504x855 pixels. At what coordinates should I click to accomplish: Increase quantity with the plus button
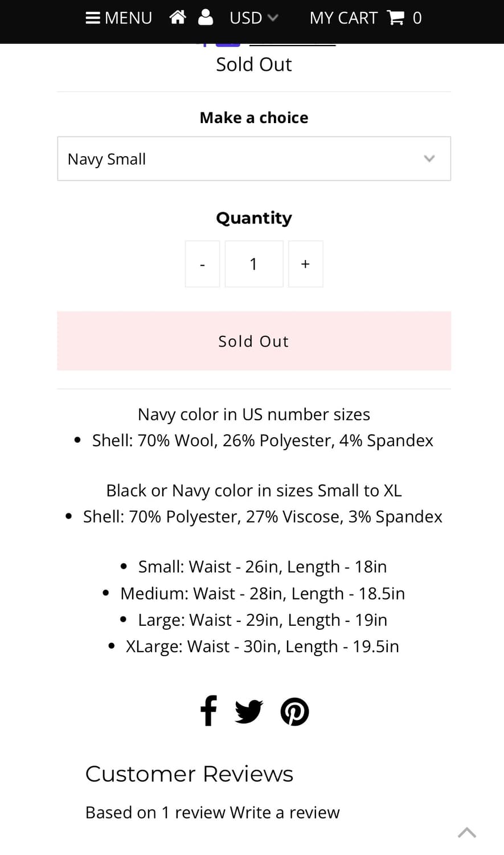point(305,264)
